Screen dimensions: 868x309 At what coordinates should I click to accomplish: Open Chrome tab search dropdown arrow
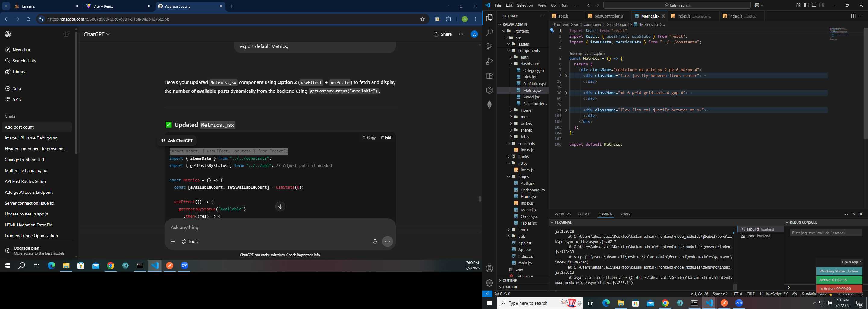pos(6,6)
